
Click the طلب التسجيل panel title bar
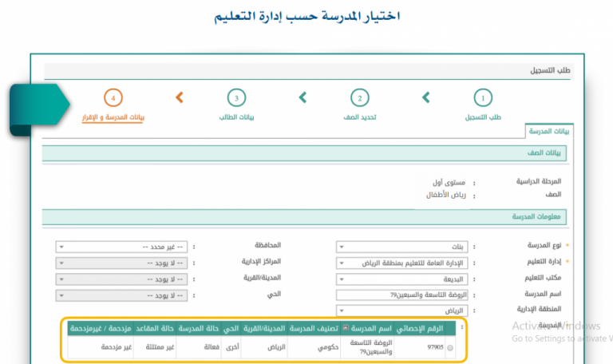pos(308,71)
